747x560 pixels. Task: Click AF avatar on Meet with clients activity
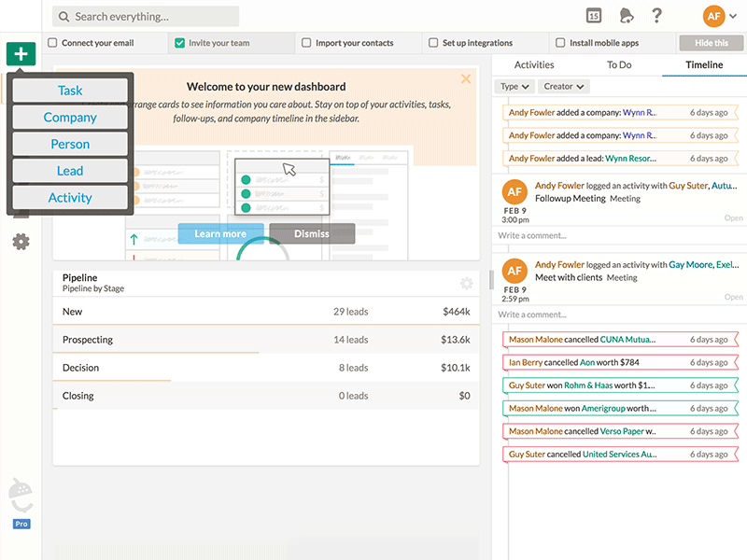514,271
